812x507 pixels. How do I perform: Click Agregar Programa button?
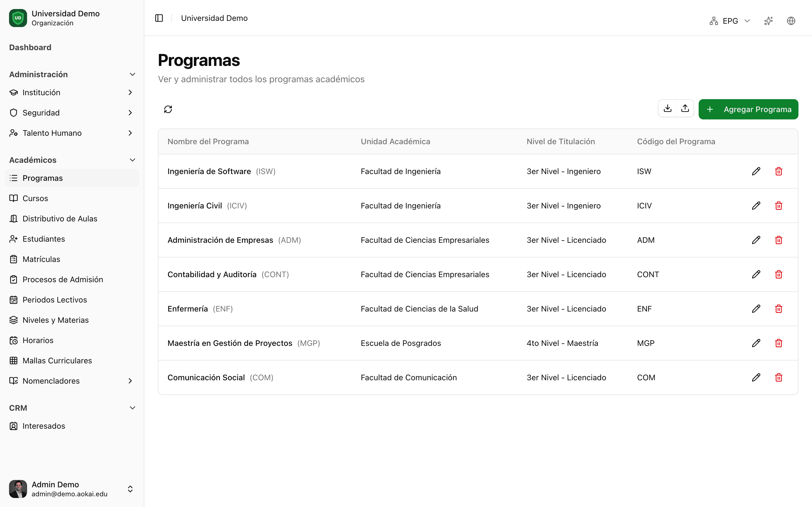coord(748,109)
